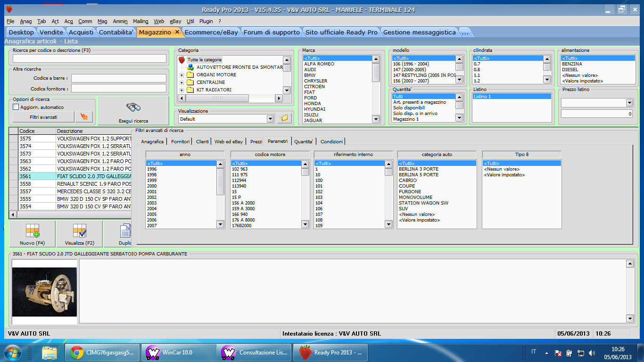644x362 pixels.
Task: Click the KIT RADIATORI folder icon
Action: click(190, 90)
